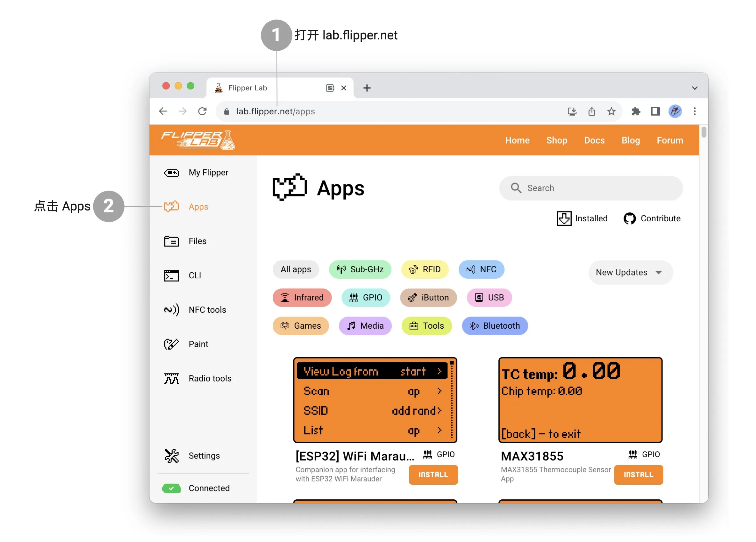Image resolution: width=756 pixels, height=542 pixels.
Task: Open the [ESP32] WiFi Marauder title
Action: tap(355, 456)
